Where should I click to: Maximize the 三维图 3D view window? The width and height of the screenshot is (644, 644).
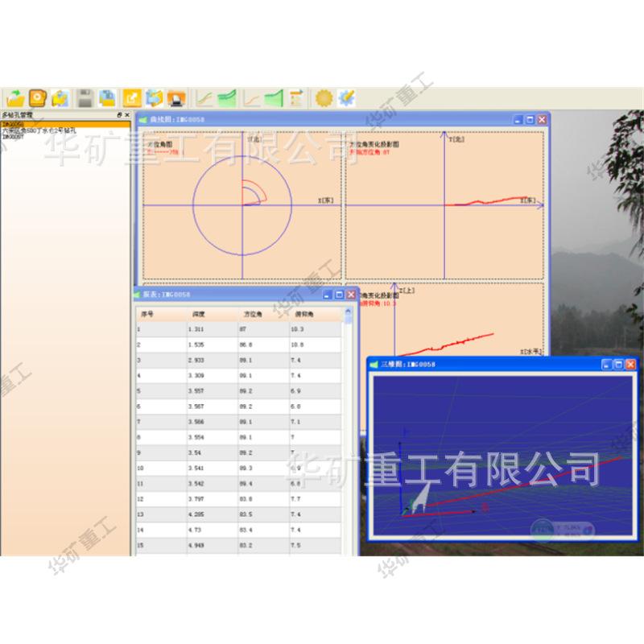pos(618,365)
